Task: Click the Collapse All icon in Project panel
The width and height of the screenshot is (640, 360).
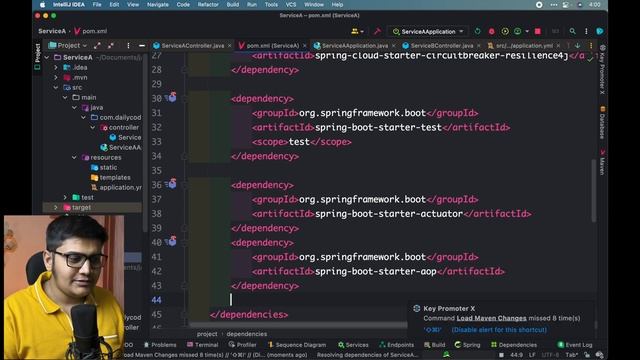Action: click(111, 46)
